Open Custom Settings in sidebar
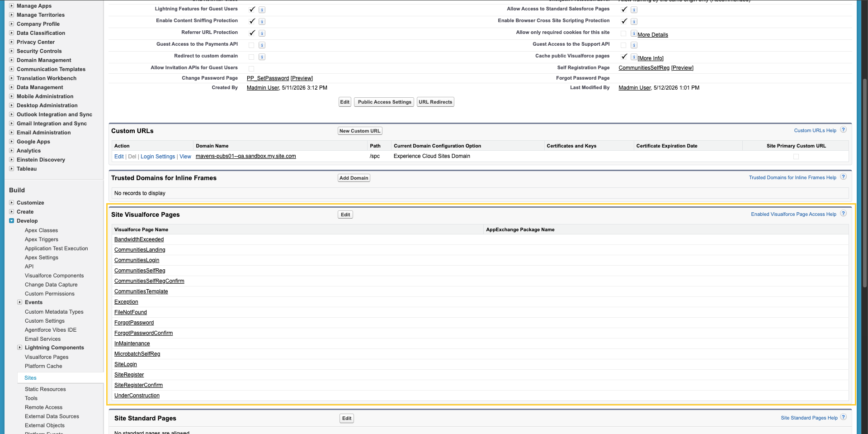The image size is (868, 434). tap(45, 321)
